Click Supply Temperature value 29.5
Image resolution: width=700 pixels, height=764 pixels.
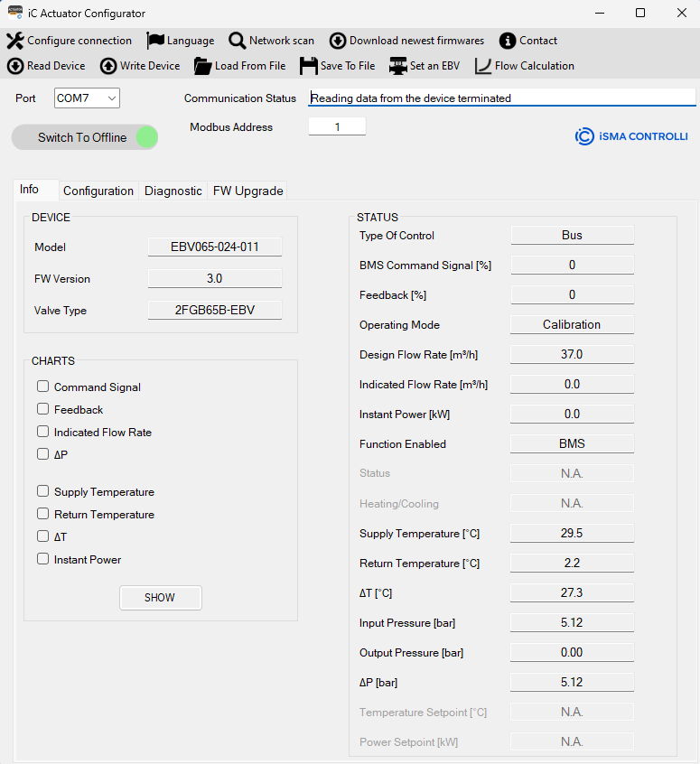573,533
